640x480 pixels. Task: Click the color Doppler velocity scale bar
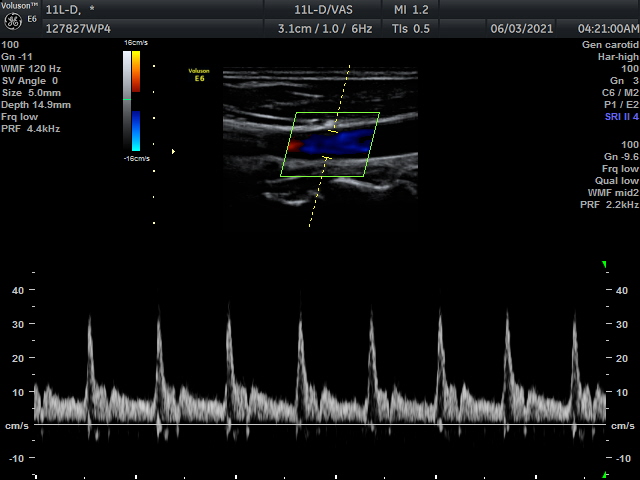136,100
